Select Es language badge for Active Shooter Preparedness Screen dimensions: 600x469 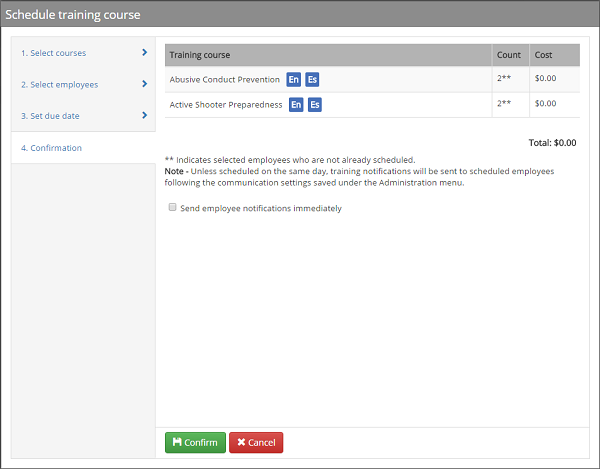tap(315, 105)
